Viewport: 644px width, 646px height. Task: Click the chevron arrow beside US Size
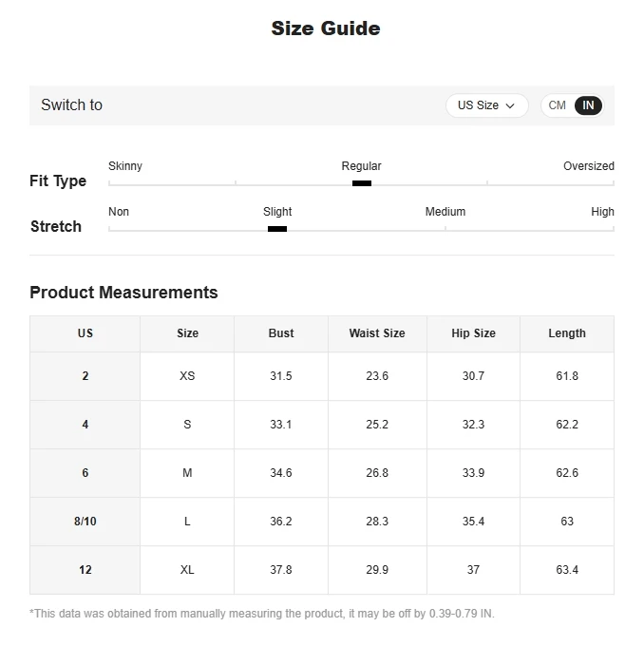(x=510, y=106)
